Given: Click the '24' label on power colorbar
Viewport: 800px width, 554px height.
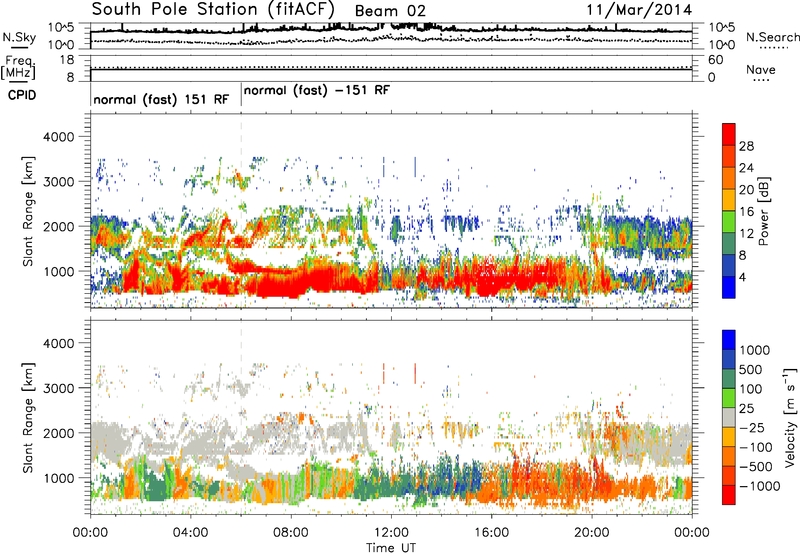Looking at the screenshot, I should pos(746,168).
